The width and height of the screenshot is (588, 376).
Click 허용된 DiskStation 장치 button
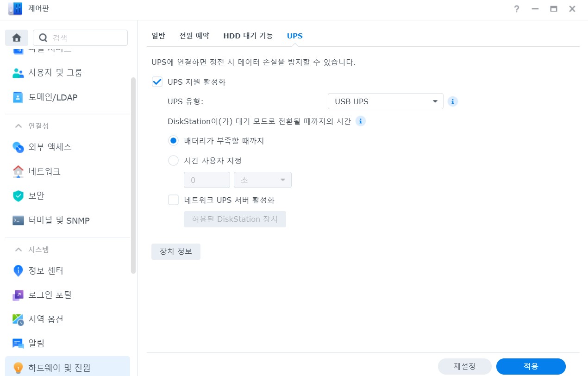point(235,219)
